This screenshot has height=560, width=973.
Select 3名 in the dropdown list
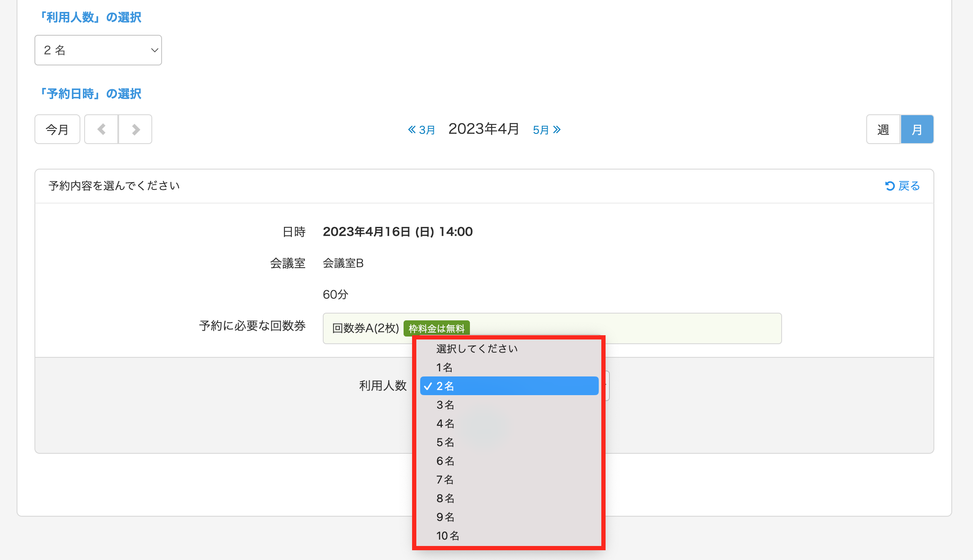(x=445, y=404)
